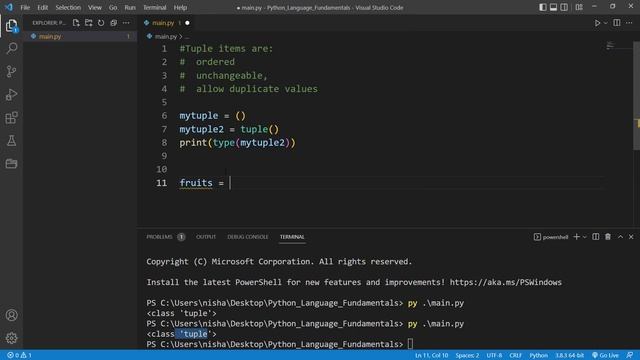
Task: Click the Ln 11, Col 10 indicator
Action: (x=431, y=355)
